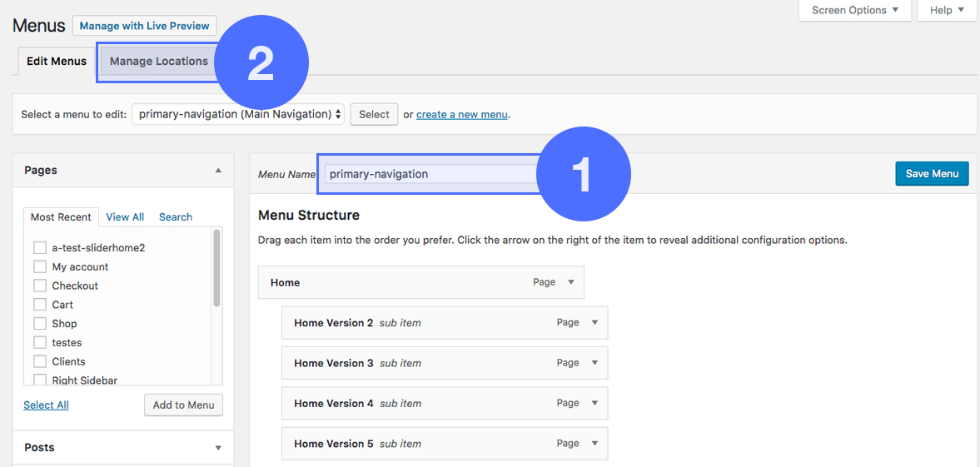Viewport: 980px width, 467px height.
Task: Expand Home Version 3 item settings
Action: coord(594,363)
